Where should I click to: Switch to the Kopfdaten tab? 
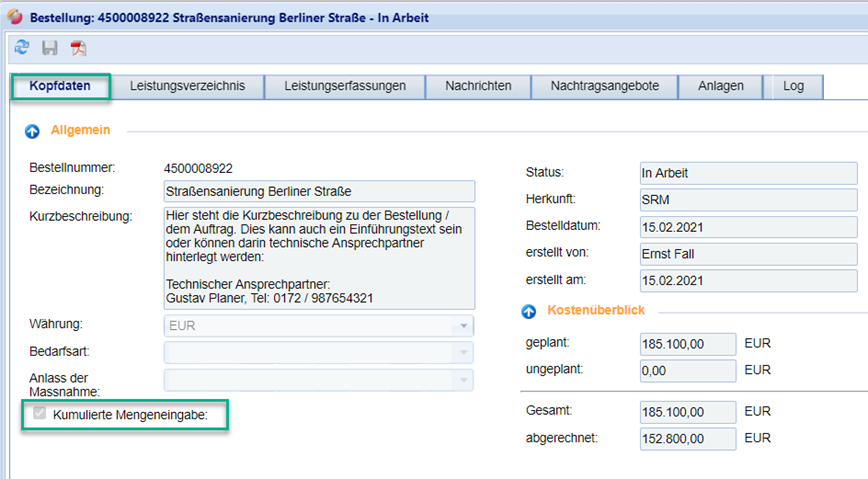pyautogui.click(x=60, y=87)
